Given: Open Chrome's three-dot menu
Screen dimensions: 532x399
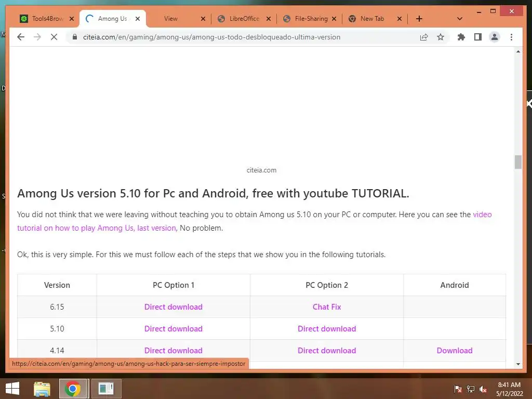Looking at the screenshot, I should 511,37.
